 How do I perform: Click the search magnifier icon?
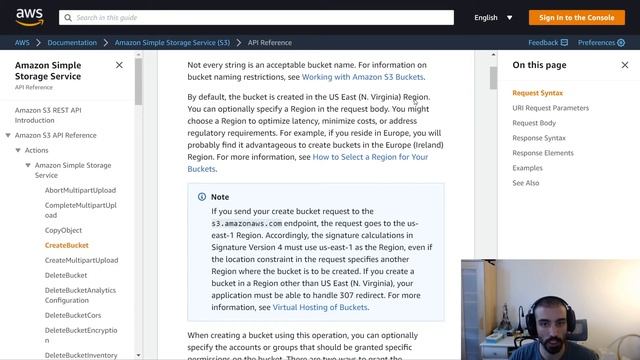pos(68,18)
